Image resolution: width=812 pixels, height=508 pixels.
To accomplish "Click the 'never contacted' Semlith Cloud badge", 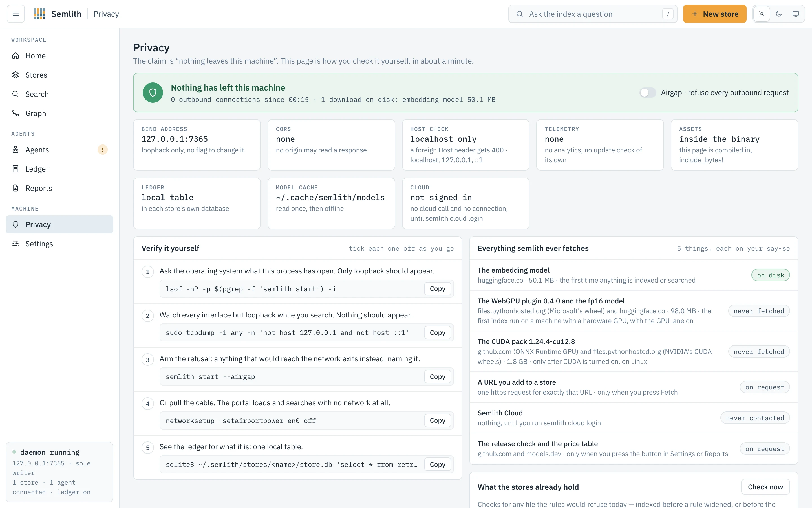I will click(755, 418).
